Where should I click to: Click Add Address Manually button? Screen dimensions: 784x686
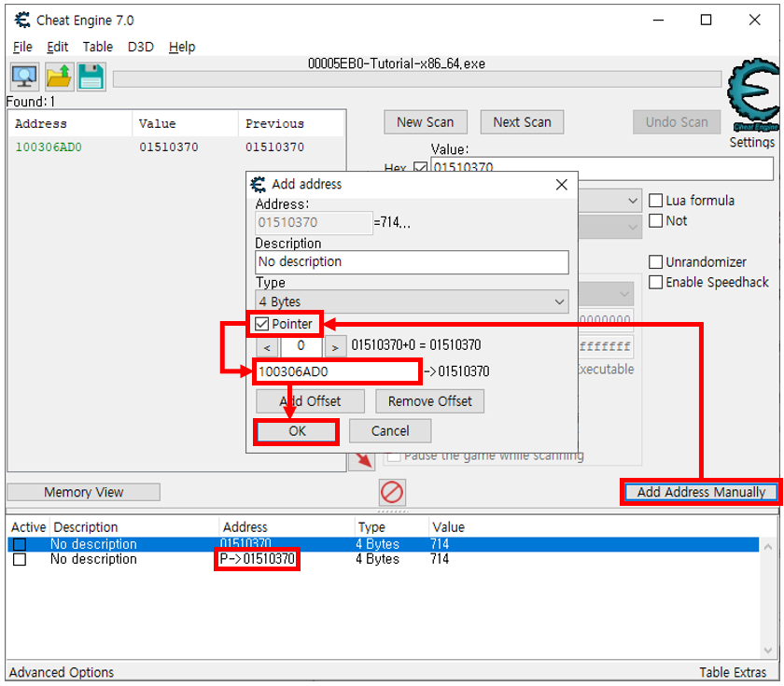tap(701, 492)
